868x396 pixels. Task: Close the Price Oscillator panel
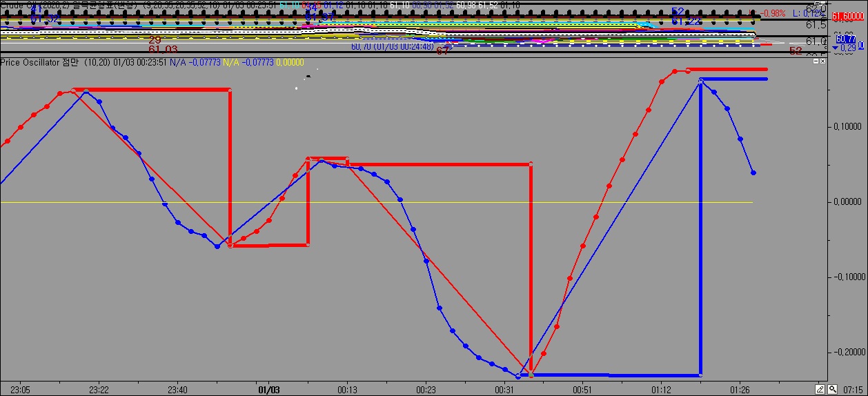tap(822, 61)
